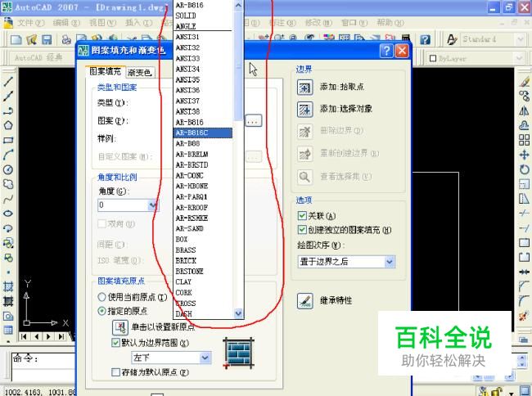The height and width of the screenshot is (396, 532).
Task: Click the pattern list scroll up arrow
Action: [x=239, y=6]
